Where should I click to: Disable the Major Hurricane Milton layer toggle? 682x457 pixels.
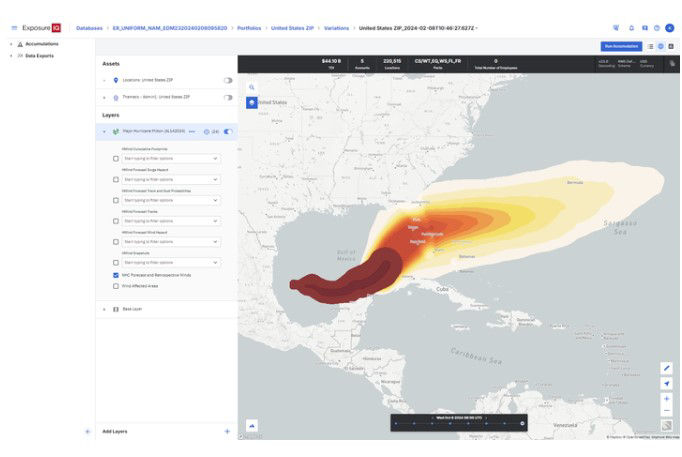pyautogui.click(x=228, y=131)
